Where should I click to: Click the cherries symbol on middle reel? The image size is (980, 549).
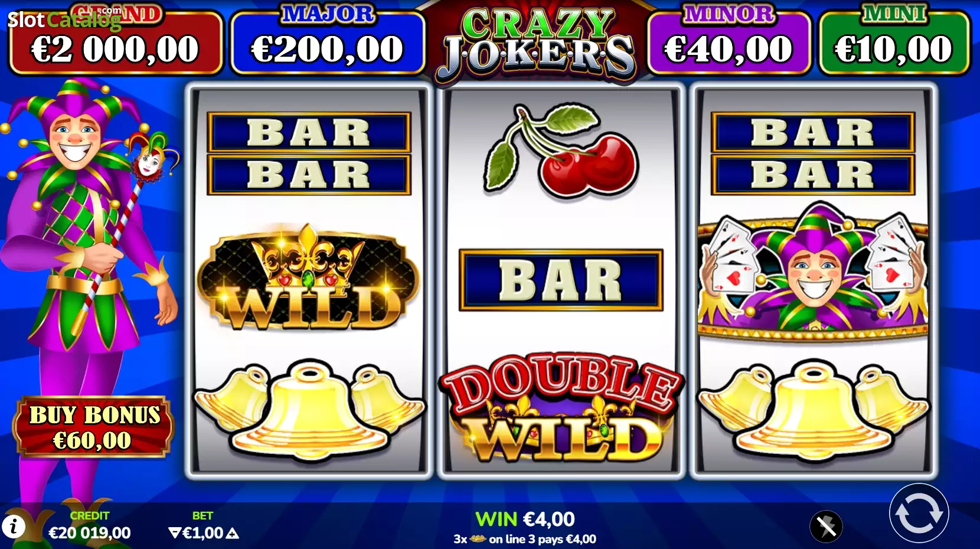[x=561, y=151]
